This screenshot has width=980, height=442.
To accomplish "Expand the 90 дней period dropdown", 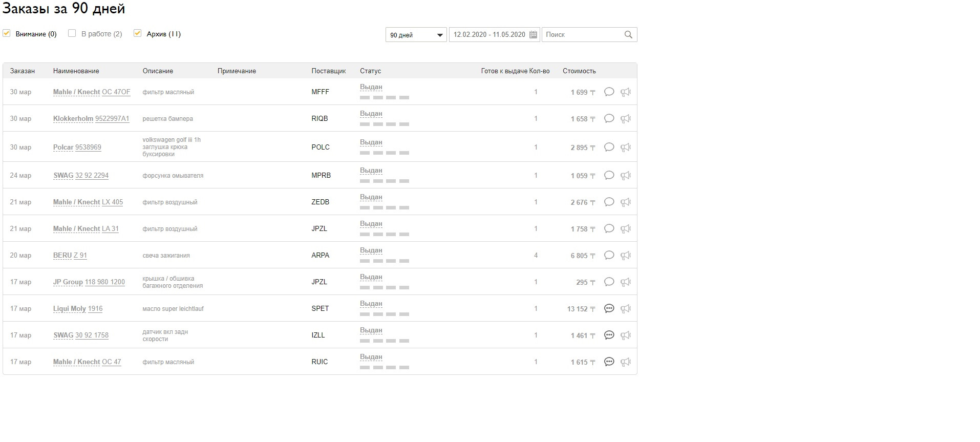I will pyautogui.click(x=416, y=35).
